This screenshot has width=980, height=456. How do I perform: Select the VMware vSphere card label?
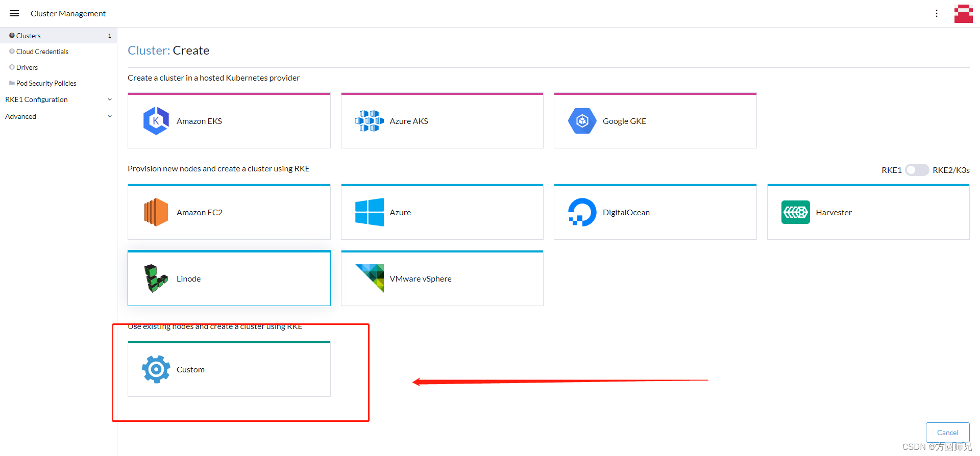421,278
